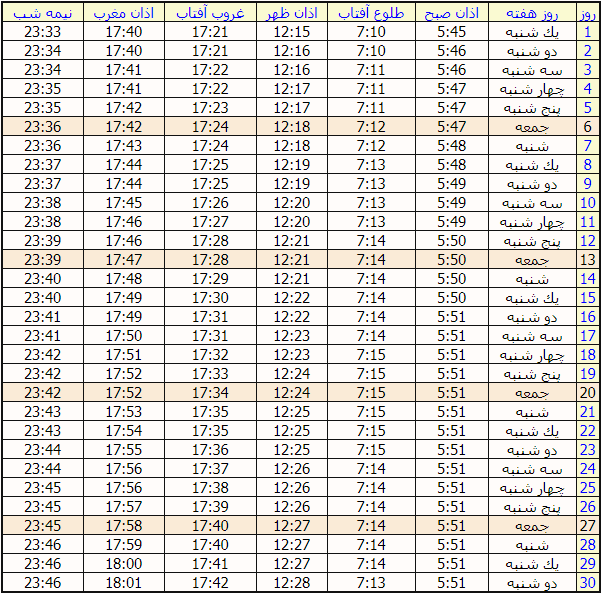Click the 'طلوع آفتاب' column header

pyautogui.click(x=371, y=14)
